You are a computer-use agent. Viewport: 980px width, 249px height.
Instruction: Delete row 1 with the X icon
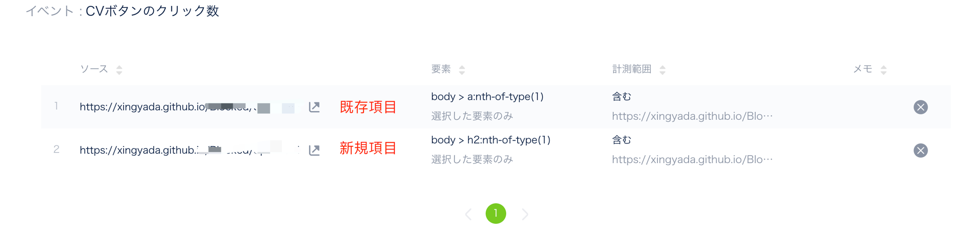click(x=920, y=107)
